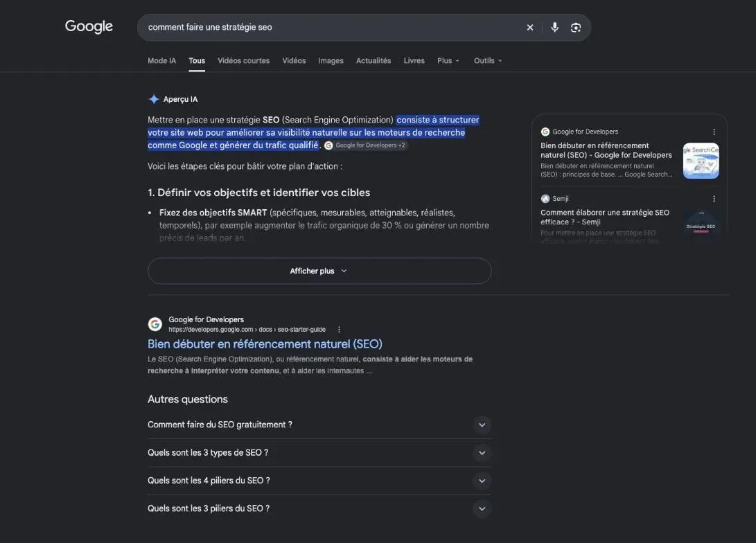The height and width of the screenshot is (543, 756).
Task: Click the Search Central thumbnail in sidebar
Action: point(701,161)
